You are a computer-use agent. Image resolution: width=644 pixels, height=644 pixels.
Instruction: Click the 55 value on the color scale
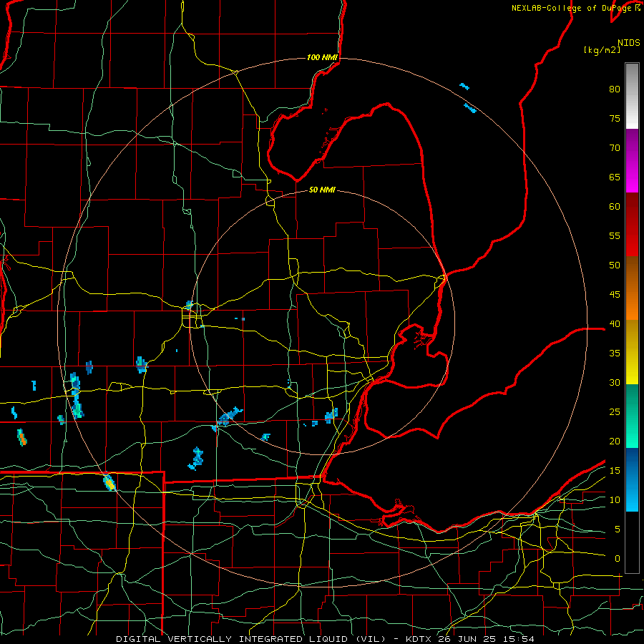[615, 235]
